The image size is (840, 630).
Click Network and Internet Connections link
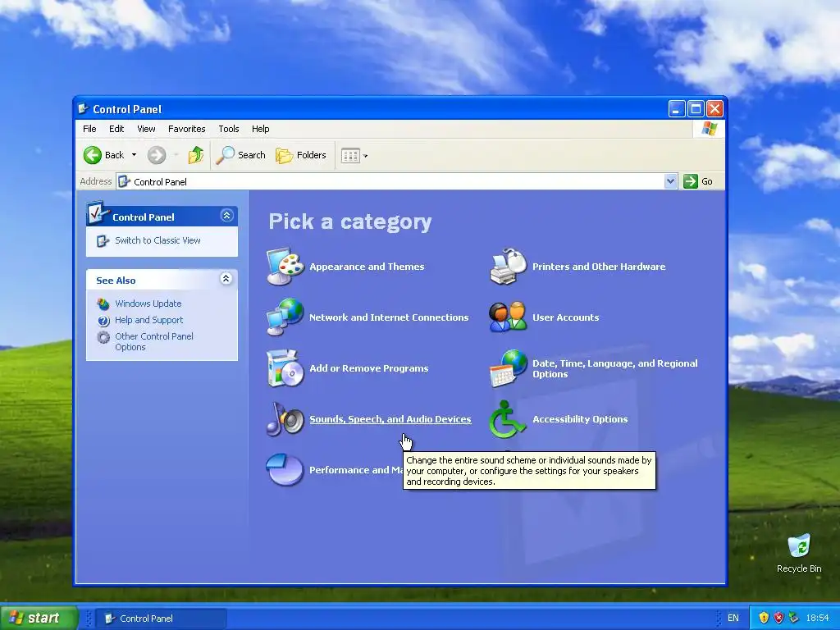[389, 317]
